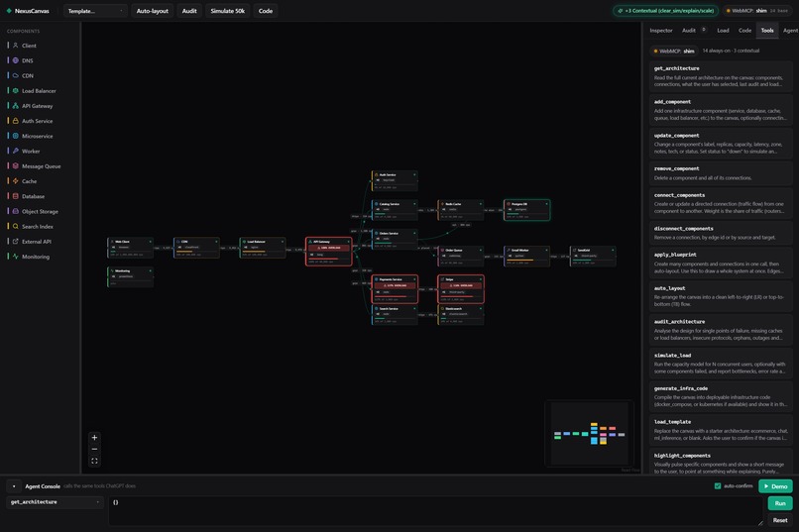Open the get_architecture tool selector

pyautogui.click(x=55, y=502)
